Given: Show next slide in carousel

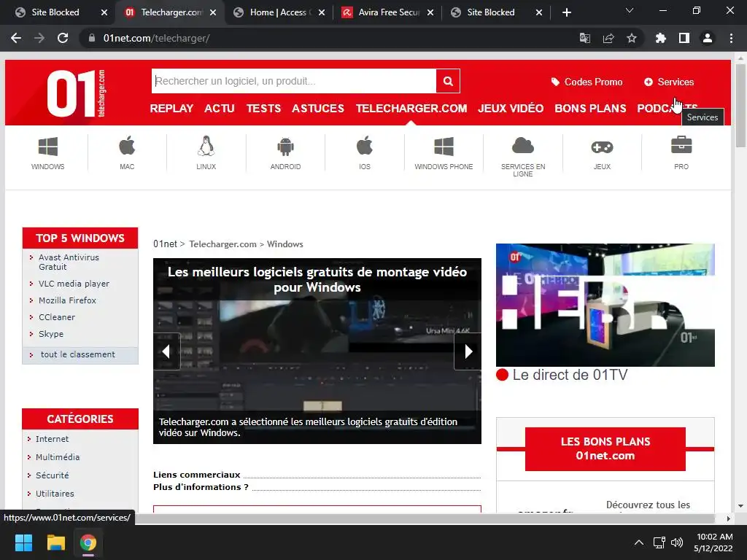Looking at the screenshot, I should point(468,351).
